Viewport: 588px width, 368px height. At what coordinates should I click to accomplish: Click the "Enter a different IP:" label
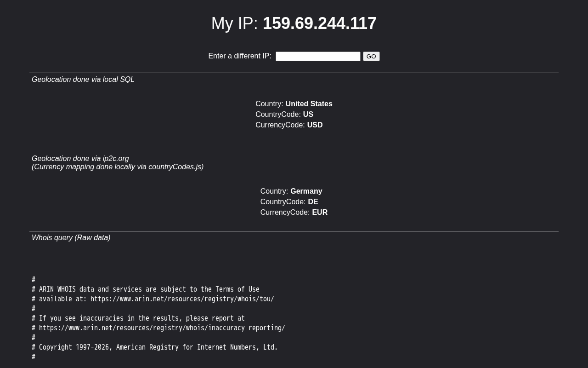pyautogui.click(x=240, y=56)
